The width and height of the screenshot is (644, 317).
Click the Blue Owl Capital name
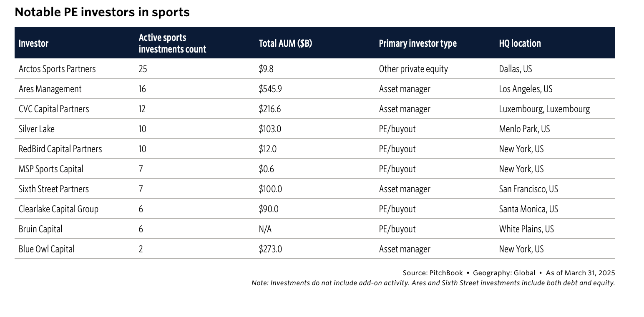[x=47, y=249]
